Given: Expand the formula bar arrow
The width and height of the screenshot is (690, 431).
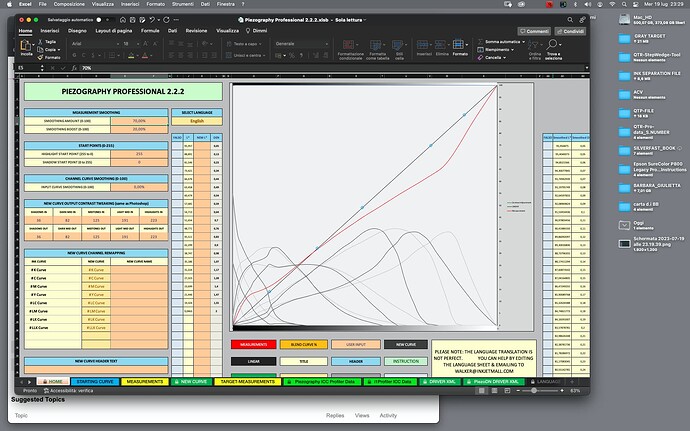Looking at the screenshot, I should (x=586, y=68).
